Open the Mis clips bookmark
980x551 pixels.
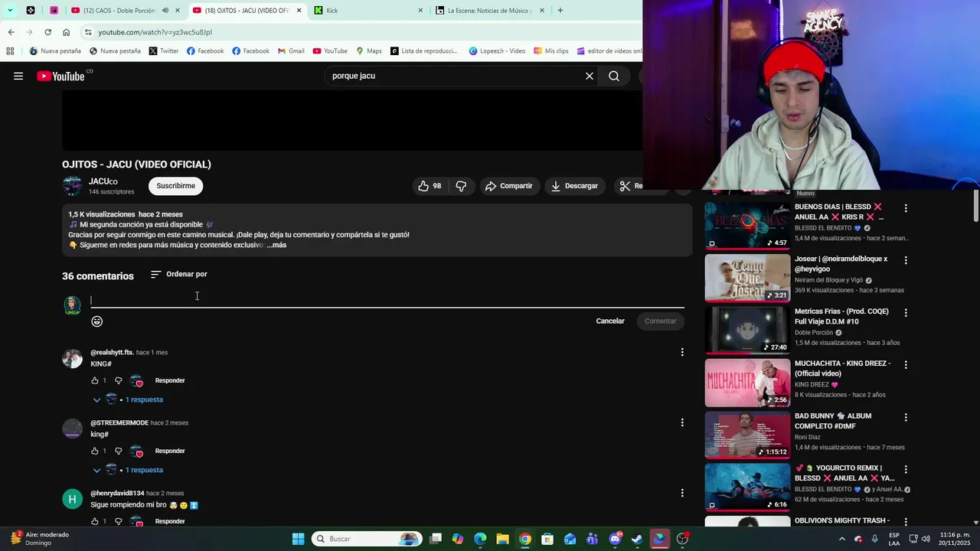coord(550,51)
